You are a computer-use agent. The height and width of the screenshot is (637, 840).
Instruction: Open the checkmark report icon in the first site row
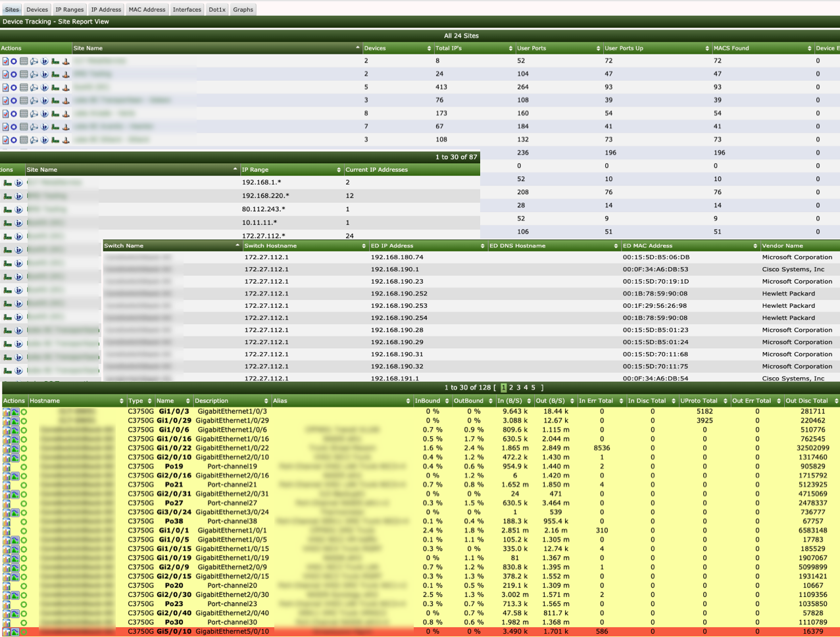[x=5, y=61]
